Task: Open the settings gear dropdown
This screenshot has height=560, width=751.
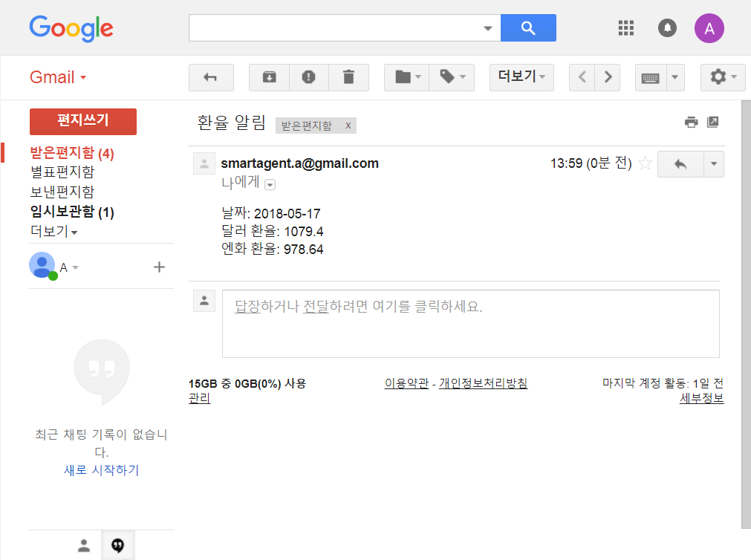Action: [722, 77]
